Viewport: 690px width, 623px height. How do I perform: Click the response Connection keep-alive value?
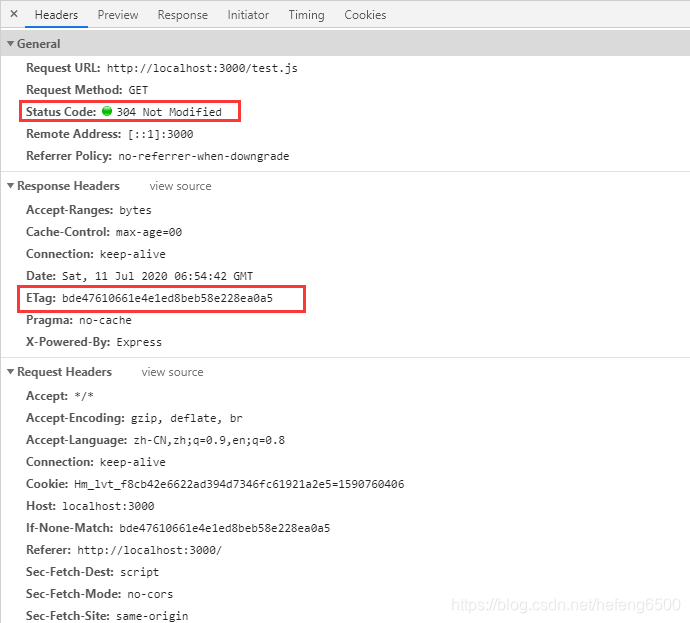pyautogui.click(x=133, y=254)
